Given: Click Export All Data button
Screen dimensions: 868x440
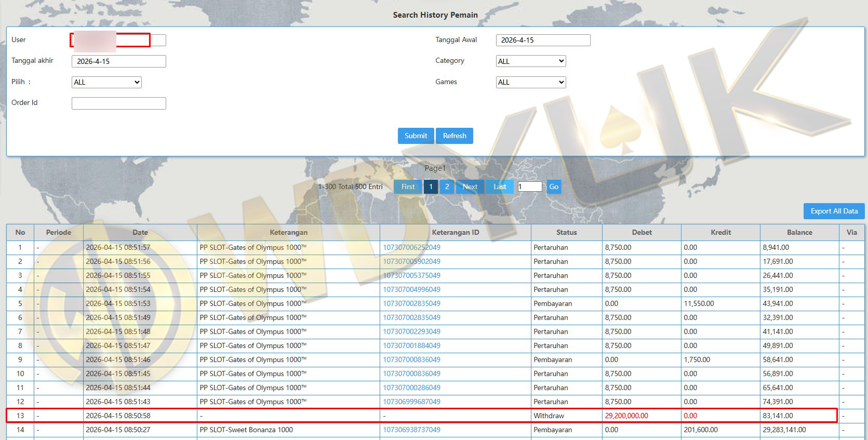Looking at the screenshot, I should point(834,211).
